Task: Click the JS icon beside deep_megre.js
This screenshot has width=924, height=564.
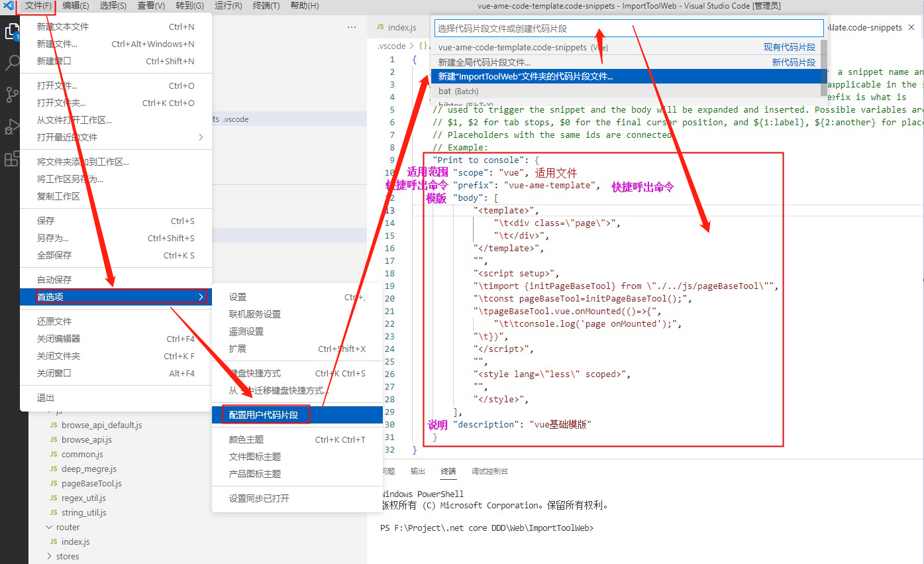Action: click(x=54, y=469)
